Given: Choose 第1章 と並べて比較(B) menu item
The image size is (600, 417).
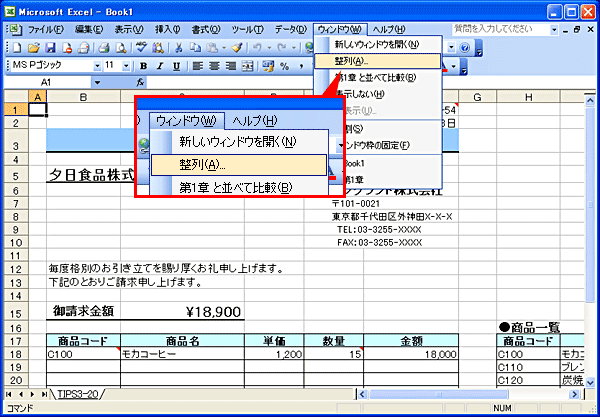Looking at the screenshot, I should 378,78.
